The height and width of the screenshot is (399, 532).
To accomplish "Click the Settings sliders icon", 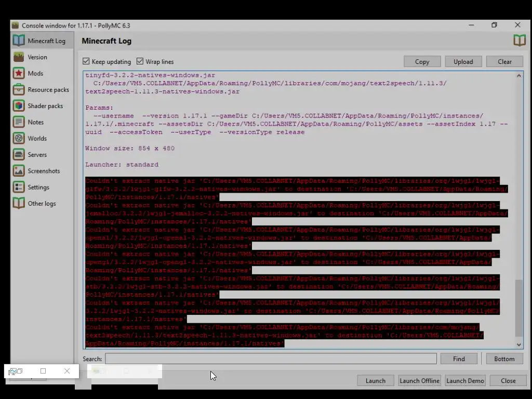I will pyautogui.click(x=19, y=187).
